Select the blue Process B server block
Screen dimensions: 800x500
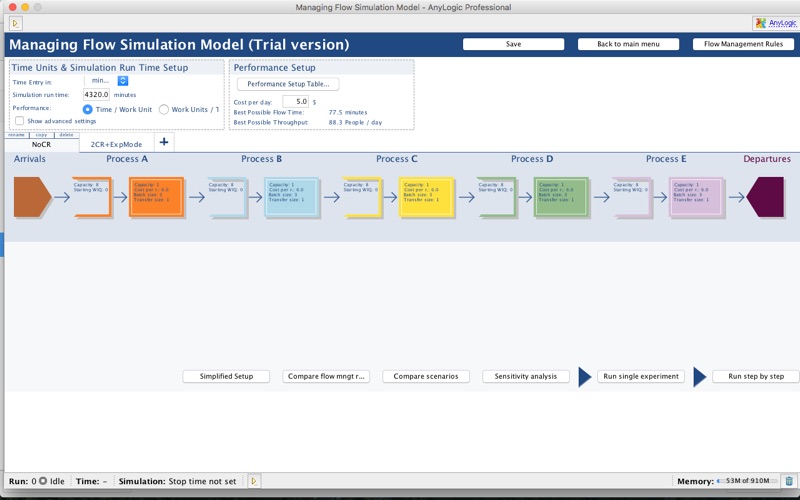pos(291,197)
